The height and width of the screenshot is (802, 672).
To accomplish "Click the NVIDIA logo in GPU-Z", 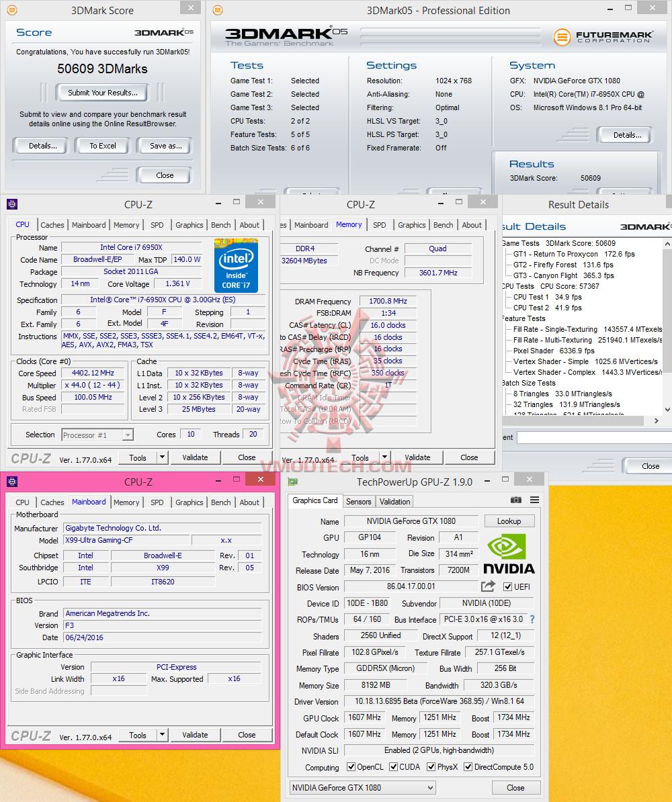I will click(508, 554).
